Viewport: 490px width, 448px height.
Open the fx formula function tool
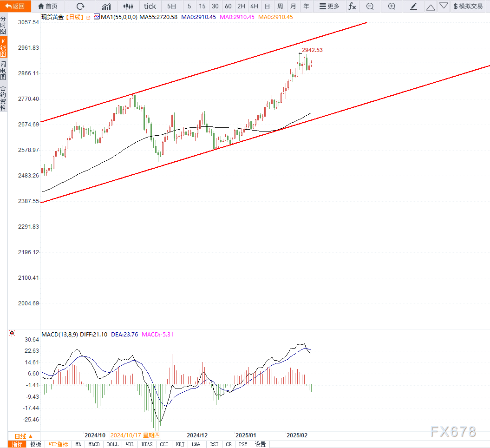point(353,6)
